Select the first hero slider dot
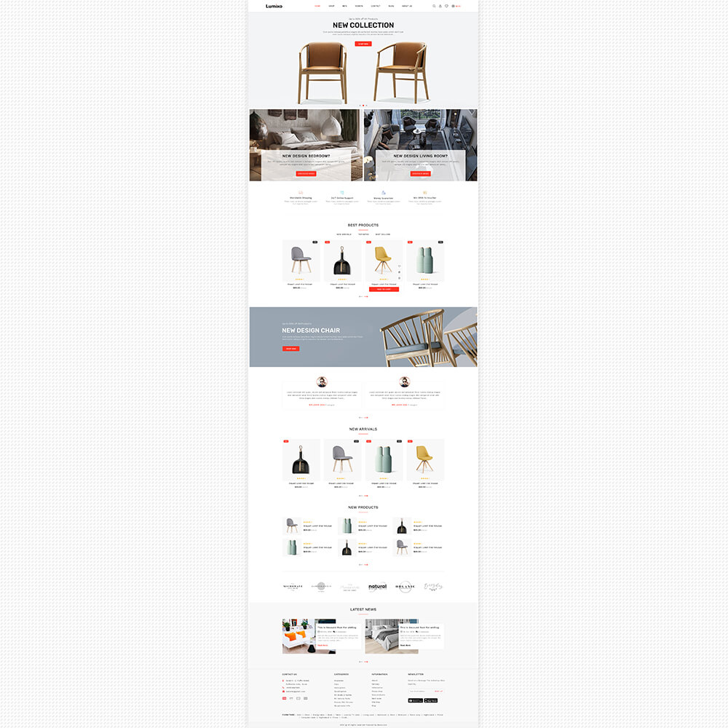The image size is (728, 728). [x=360, y=106]
